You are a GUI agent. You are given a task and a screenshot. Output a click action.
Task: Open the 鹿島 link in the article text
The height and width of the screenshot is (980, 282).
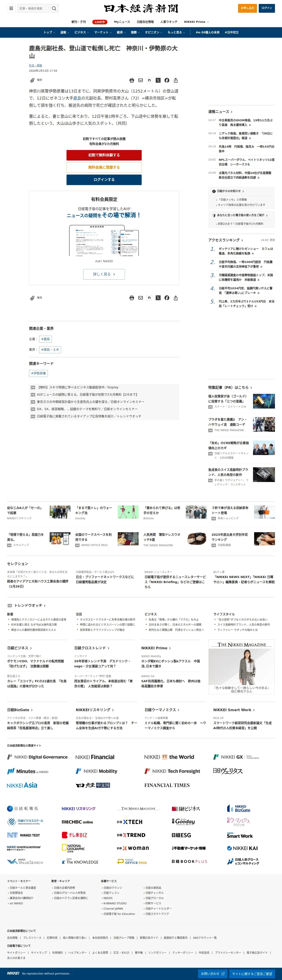[x=77, y=98]
